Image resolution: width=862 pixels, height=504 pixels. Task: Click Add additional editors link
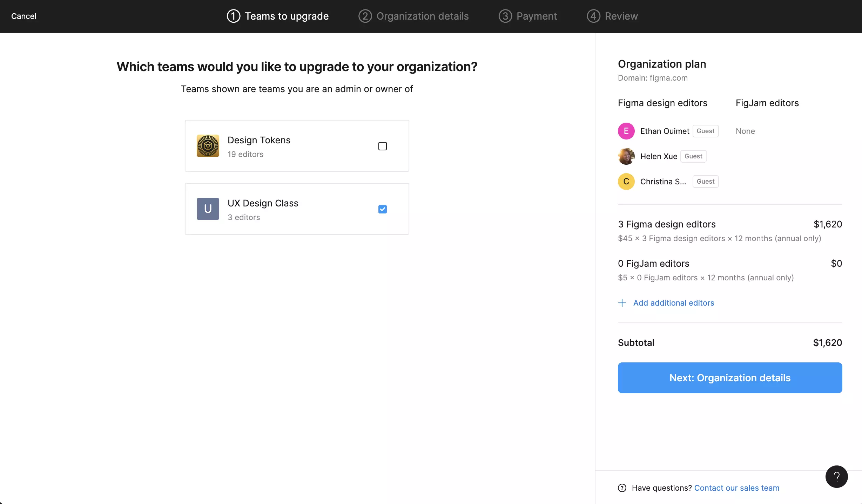pyautogui.click(x=674, y=303)
